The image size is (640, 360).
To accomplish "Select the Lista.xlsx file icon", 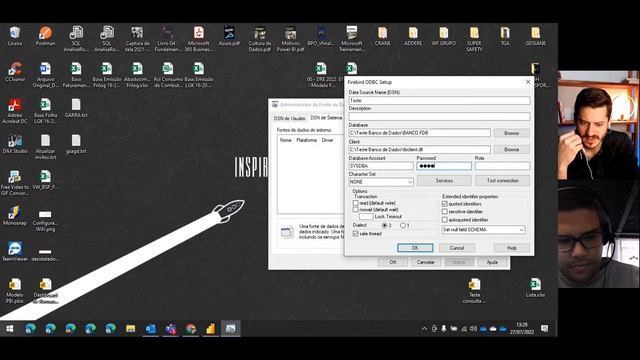I will click(535, 287).
